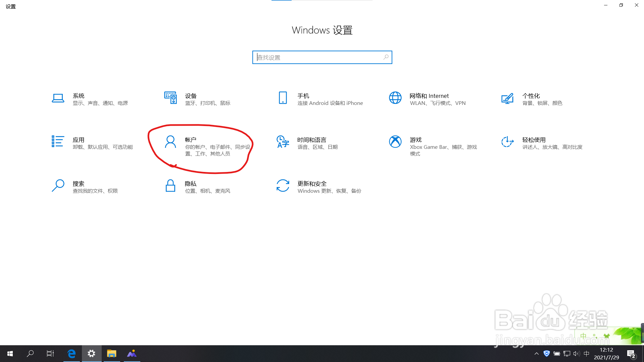Open the purple mountain app on taskbar
This screenshot has width=644, height=362.
(x=132, y=354)
